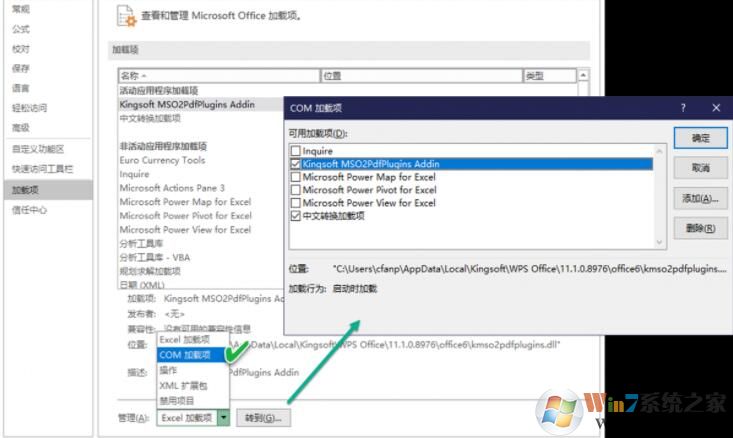
Task: Select COM 加载项 in dropdown list
Action: tap(193, 355)
